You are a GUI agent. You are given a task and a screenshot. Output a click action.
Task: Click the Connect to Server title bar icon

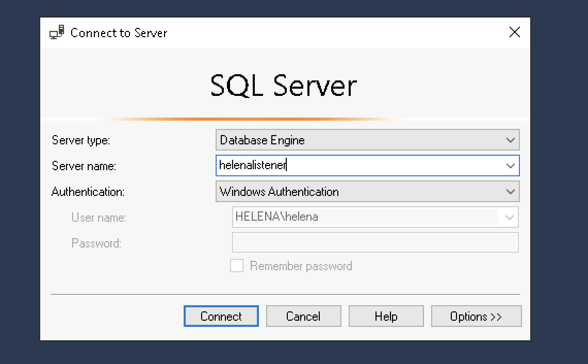point(57,32)
